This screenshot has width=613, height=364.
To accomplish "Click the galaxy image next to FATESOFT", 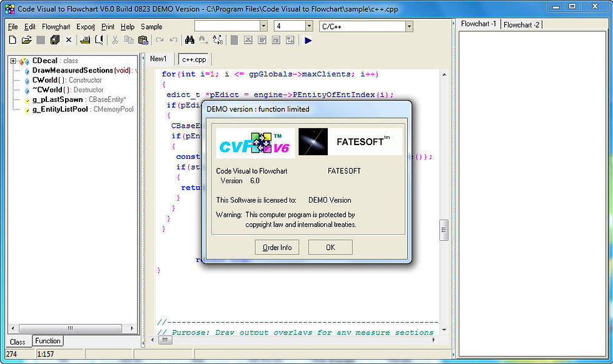I will click(313, 141).
